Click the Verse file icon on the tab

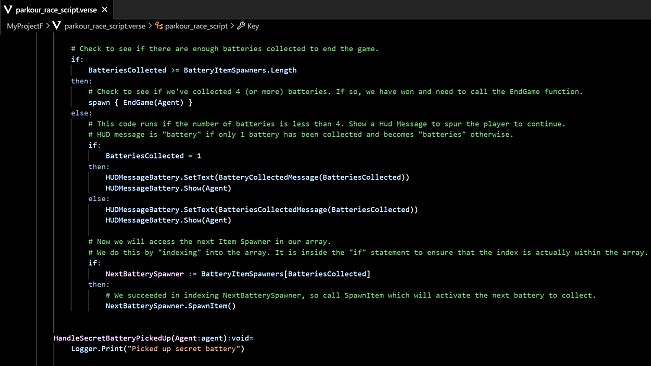click(x=8, y=9)
